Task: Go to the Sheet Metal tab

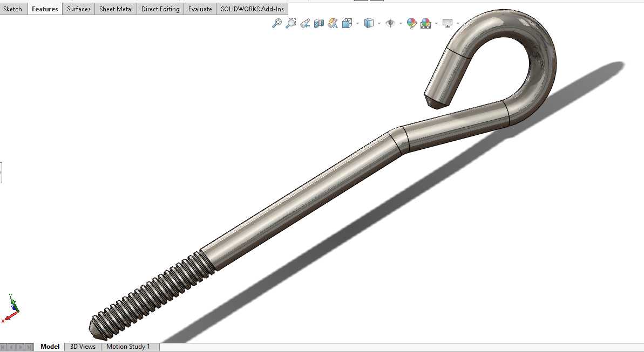Action: [116, 9]
